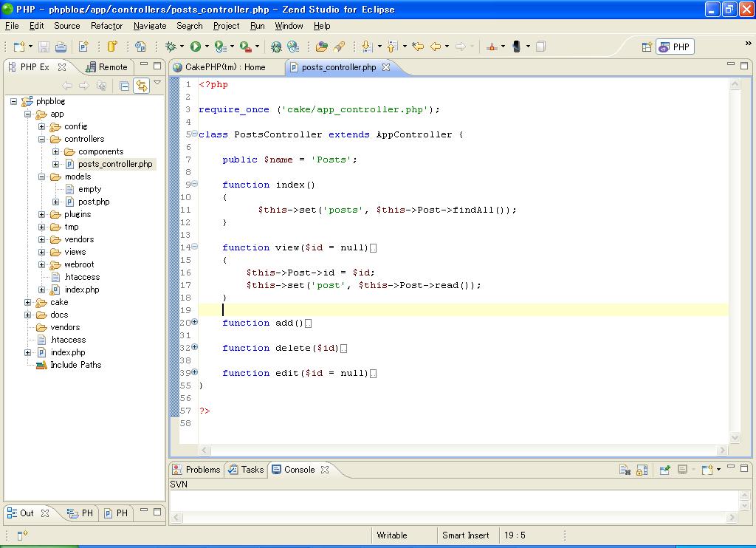Click the Debug bug icon
The height and width of the screenshot is (548, 756).
pos(171,47)
